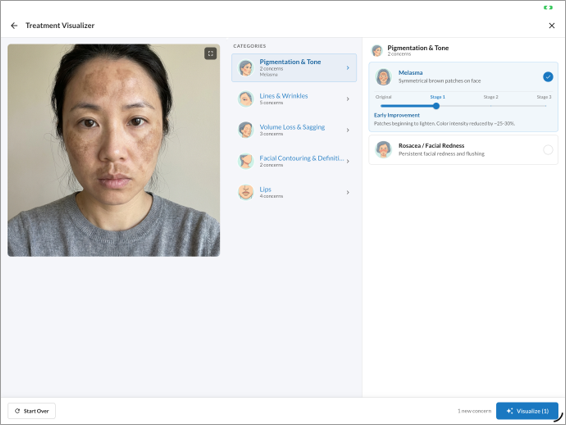The image size is (566, 425).
Task: Toggle the Melasma concern card
Action: coord(463,77)
